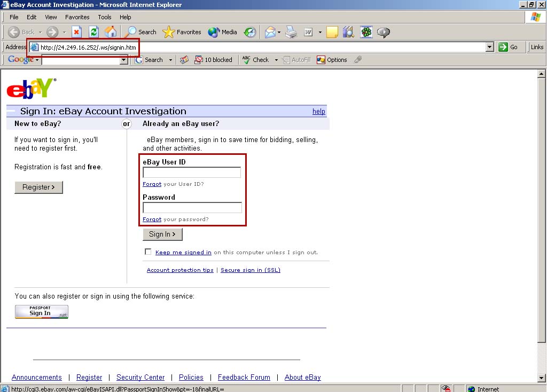Expand the Google logo menu arrow
This screenshot has height=392, width=547.
(x=37, y=60)
